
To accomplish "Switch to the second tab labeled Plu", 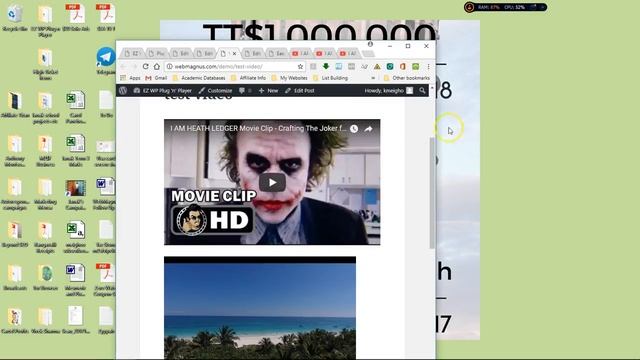I will pos(156,53).
